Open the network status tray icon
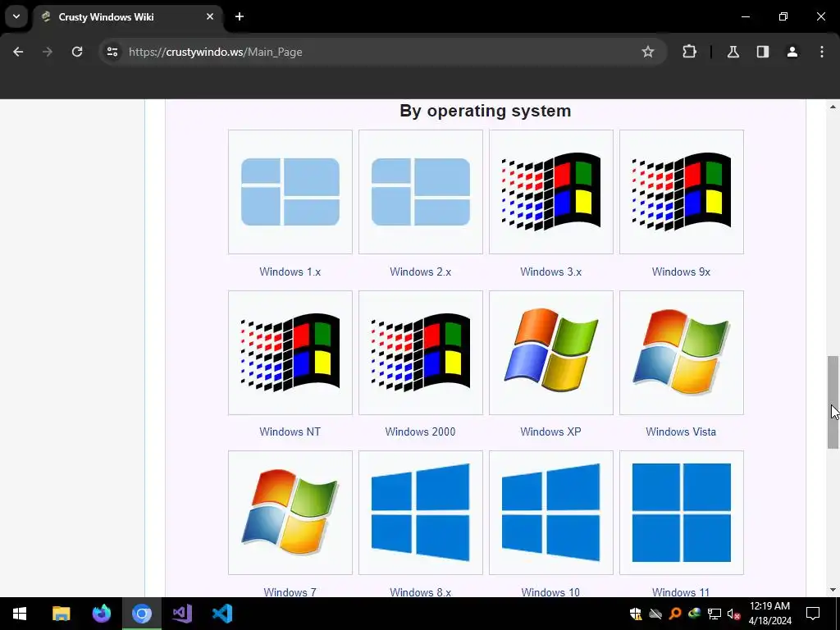This screenshot has width=840, height=630. [x=714, y=614]
